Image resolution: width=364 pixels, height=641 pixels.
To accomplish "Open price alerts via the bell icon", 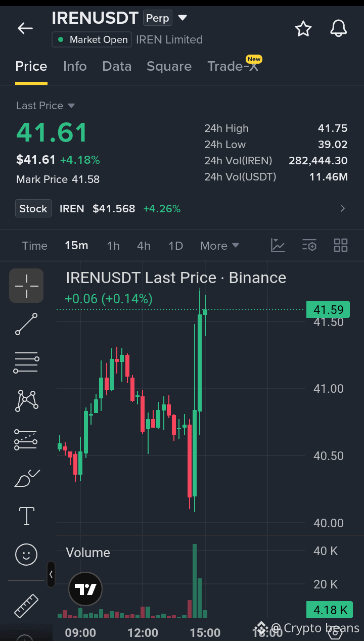I will [339, 29].
